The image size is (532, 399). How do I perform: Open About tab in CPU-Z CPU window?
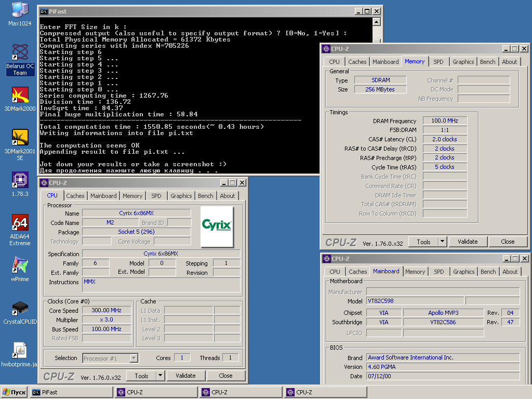pyautogui.click(x=228, y=196)
